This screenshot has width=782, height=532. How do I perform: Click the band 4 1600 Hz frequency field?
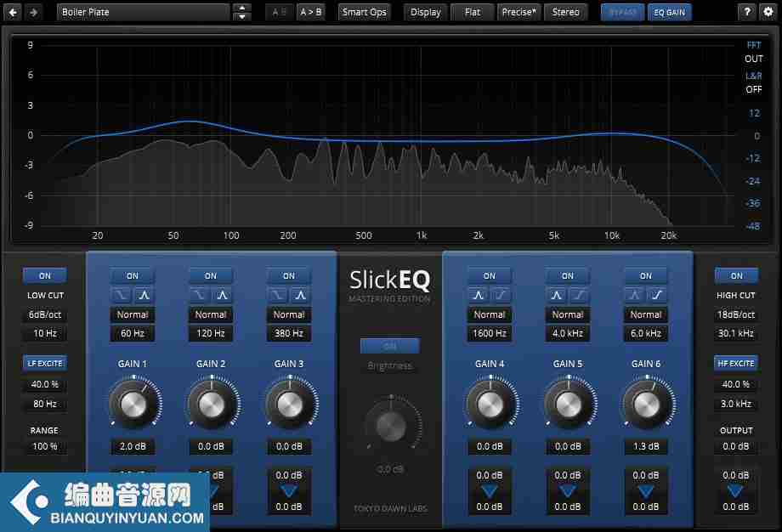[x=490, y=333]
